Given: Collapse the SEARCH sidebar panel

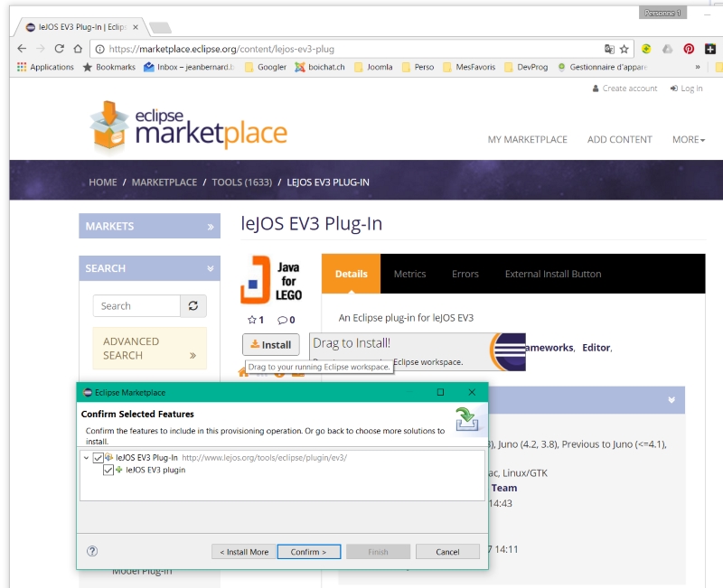Looking at the screenshot, I should pyautogui.click(x=149, y=268).
